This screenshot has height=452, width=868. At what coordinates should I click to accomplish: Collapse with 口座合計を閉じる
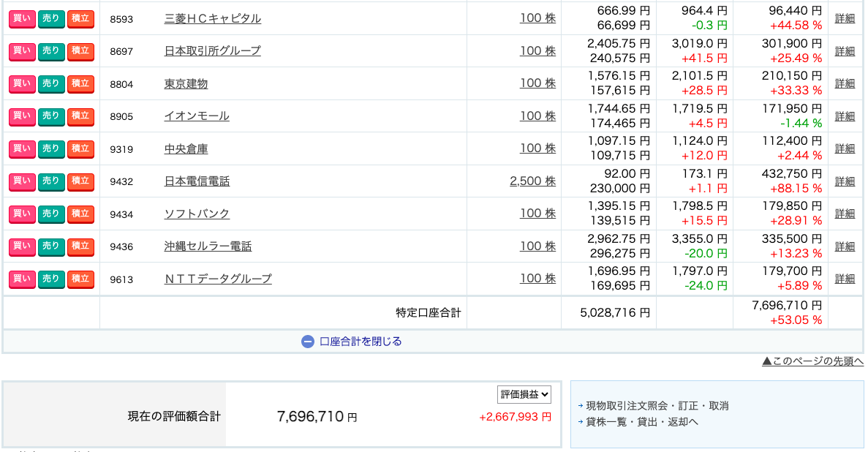(x=361, y=342)
